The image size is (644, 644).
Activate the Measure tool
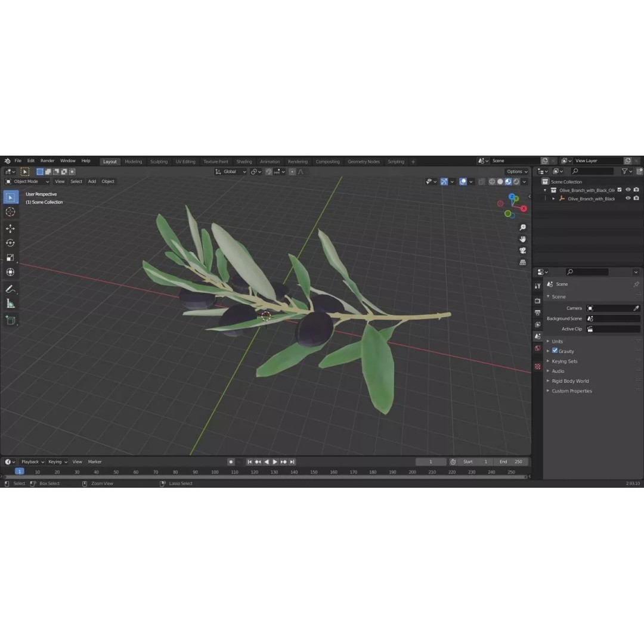[x=11, y=304]
